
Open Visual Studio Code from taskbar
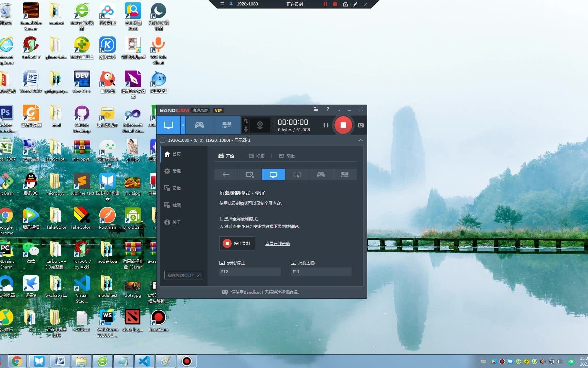coord(144,361)
